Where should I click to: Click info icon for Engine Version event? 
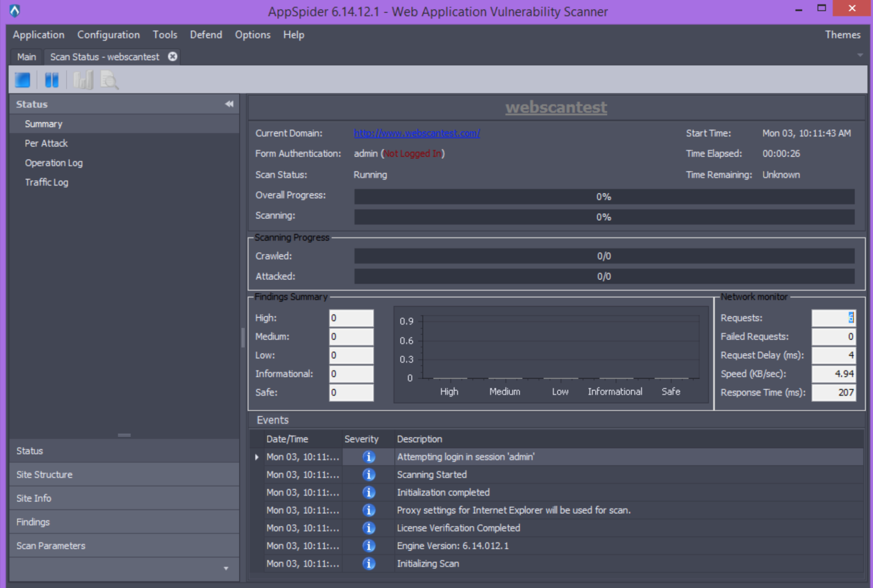click(x=369, y=546)
